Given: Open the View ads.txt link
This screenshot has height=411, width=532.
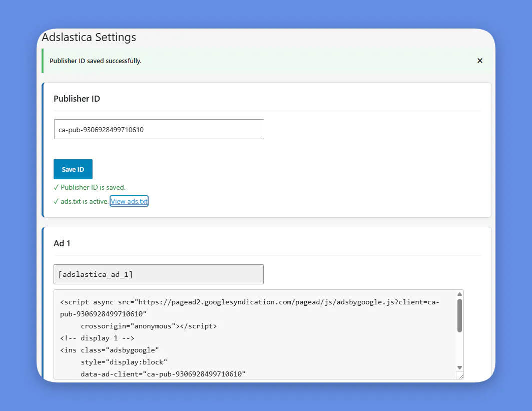Looking at the screenshot, I should pos(129,201).
